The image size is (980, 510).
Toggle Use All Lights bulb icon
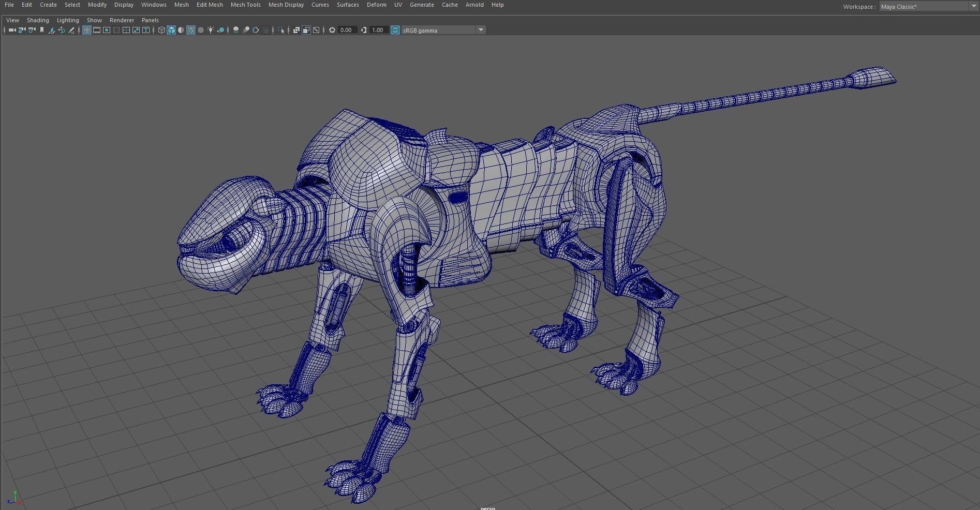coord(211,30)
